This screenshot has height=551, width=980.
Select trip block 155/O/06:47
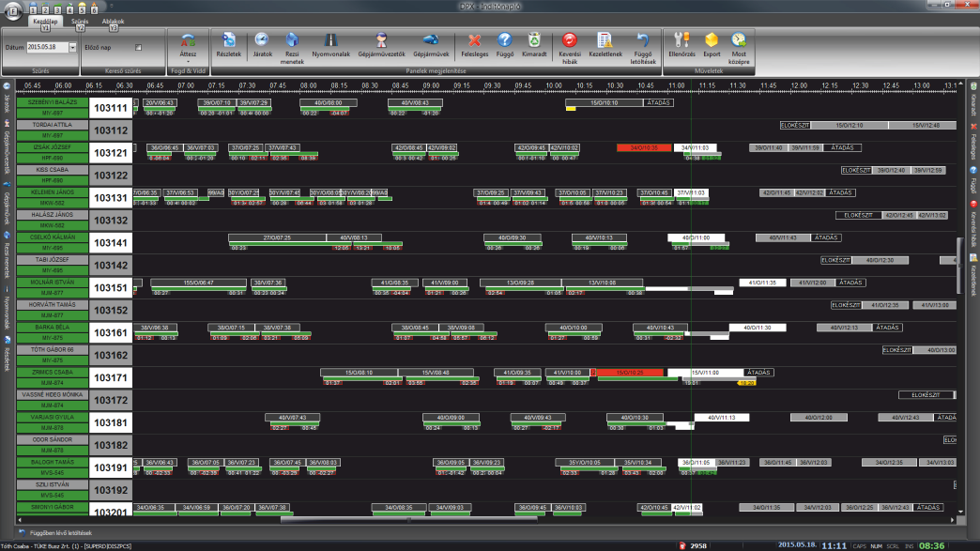199,283
